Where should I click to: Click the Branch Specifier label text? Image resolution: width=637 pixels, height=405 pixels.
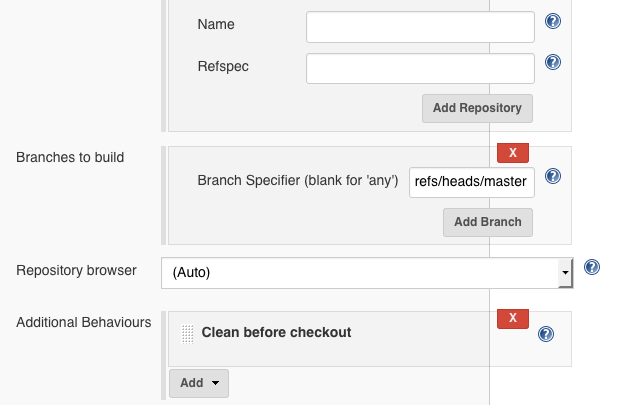click(x=298, y=181)
